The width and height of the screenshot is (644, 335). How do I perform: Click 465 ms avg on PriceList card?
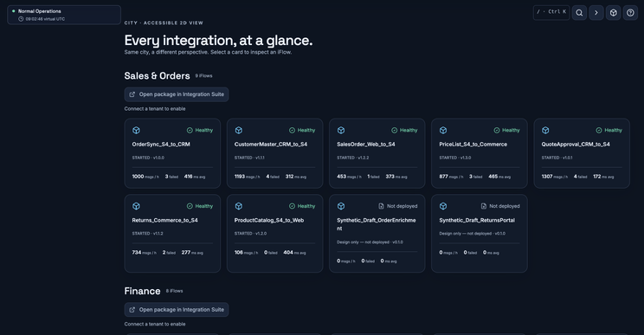pos(499,177)
